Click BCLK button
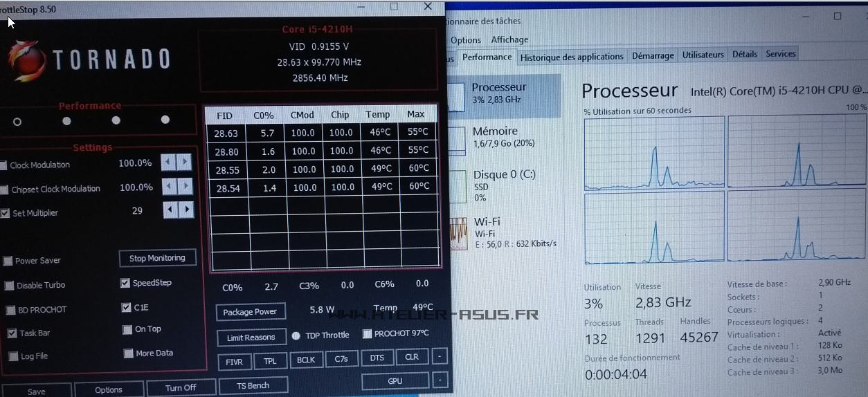This screenshot has width=868, height=397. coord(306,360)
